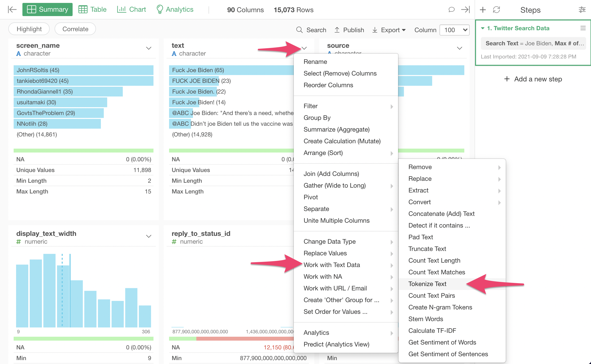Image resolution: width=591 pixels, height=364 pixels.
Task: Open the Twitter Search Data step menu icon
Action: pyautogui.click(x=583, y=28)
